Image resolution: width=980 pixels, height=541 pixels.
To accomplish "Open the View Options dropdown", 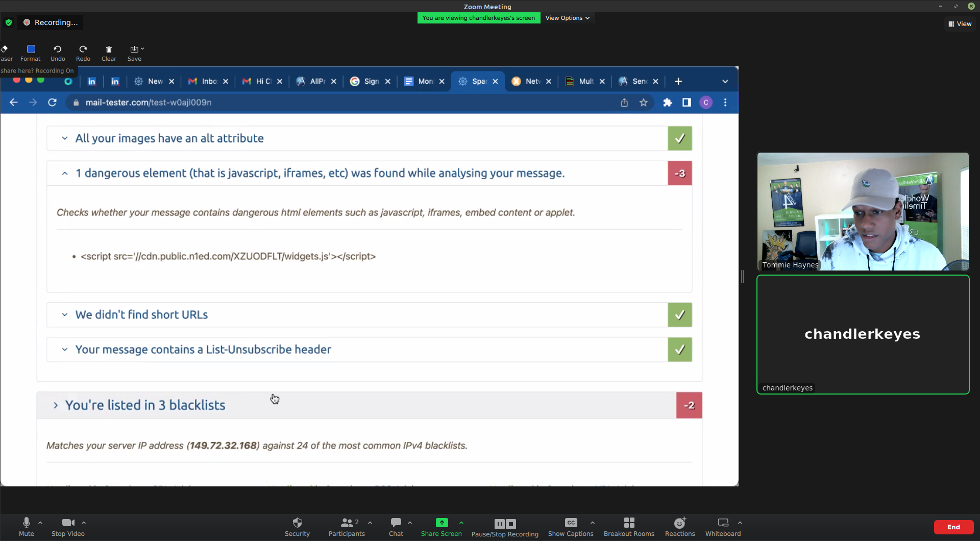I will click(567, 18).
